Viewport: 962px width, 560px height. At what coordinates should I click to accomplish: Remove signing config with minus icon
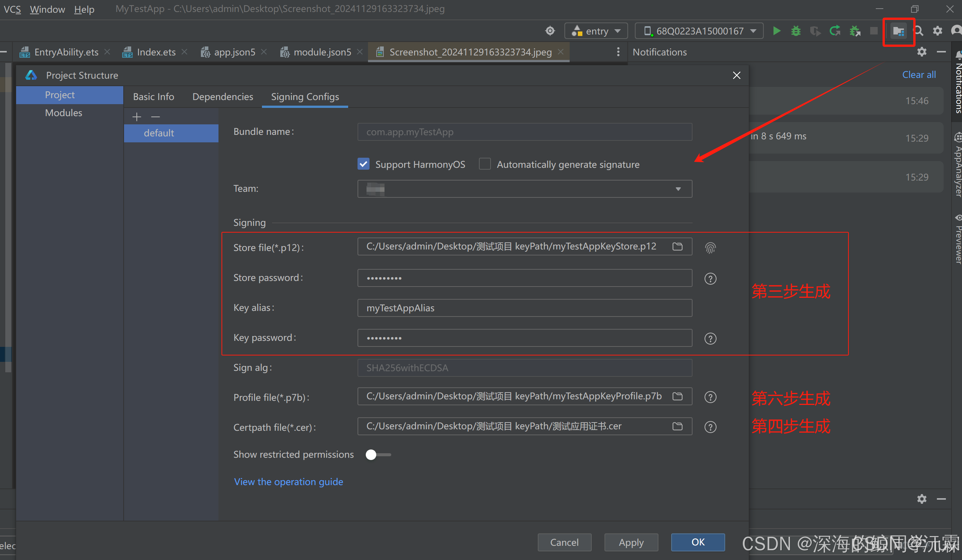tap(156, 117)
